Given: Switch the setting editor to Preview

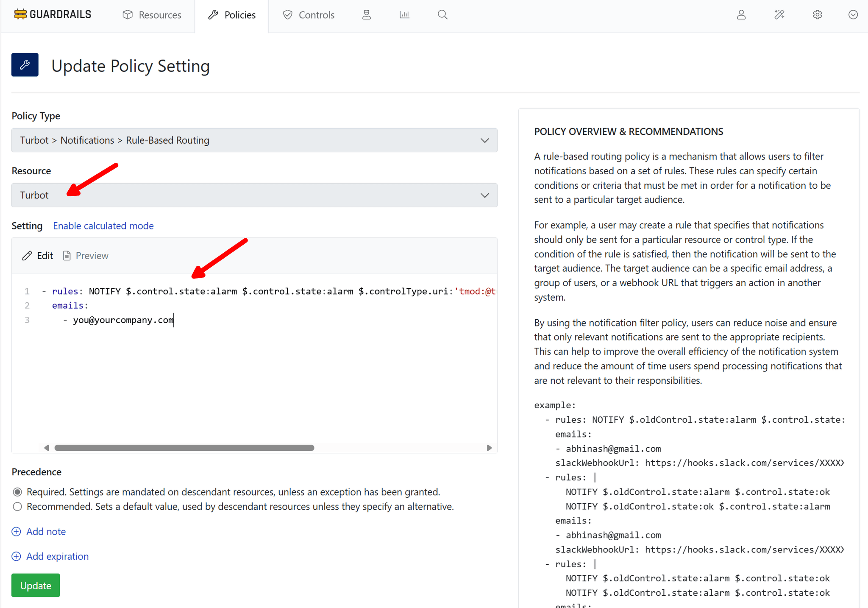Looking at the screenshot, I should pyautogui.click(x=86, y=256).
